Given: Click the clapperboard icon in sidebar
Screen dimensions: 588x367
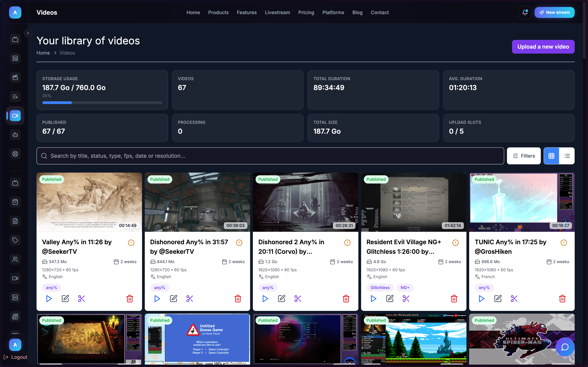Looking at the screenshot, I should click(15, 77).
